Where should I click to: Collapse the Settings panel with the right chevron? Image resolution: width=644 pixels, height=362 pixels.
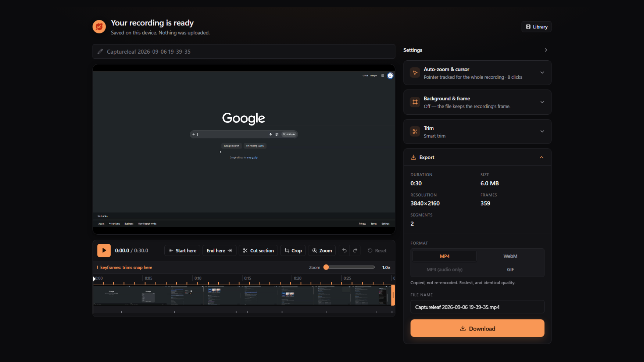pyautogui.click(x=546, y=50)
